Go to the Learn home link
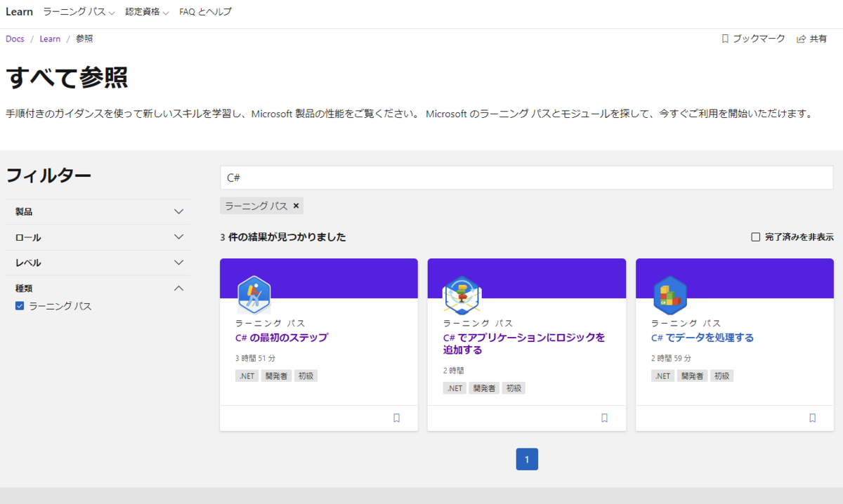Screen dimensions: 843x504 (19, 12)
